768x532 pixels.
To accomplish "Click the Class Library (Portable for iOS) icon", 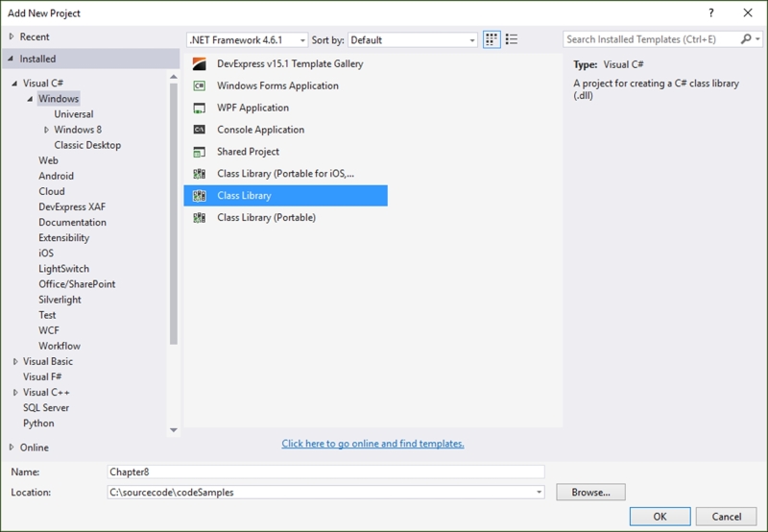I will click(200, 174).
